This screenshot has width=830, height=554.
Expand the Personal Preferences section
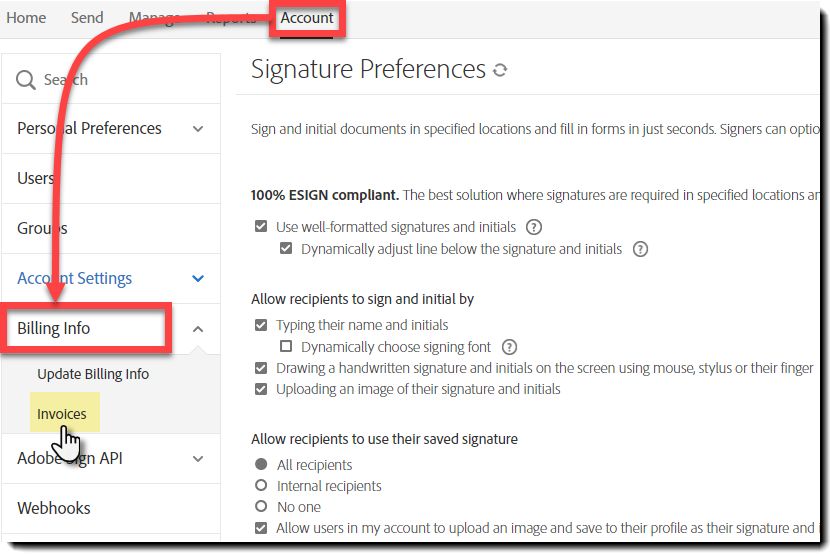(198, 129)
